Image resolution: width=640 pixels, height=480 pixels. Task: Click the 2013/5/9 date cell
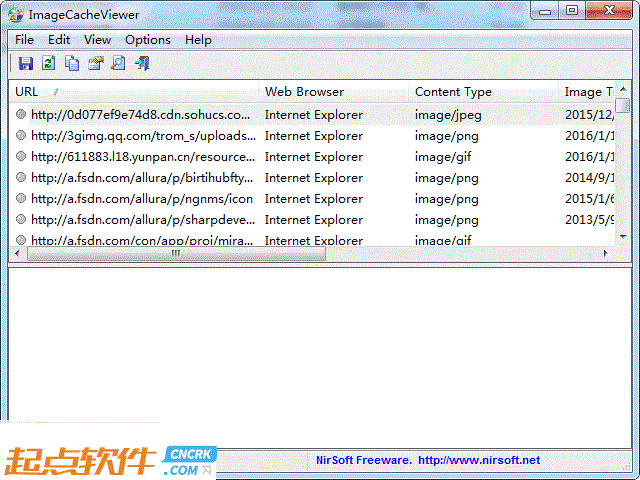coord(589,220)
